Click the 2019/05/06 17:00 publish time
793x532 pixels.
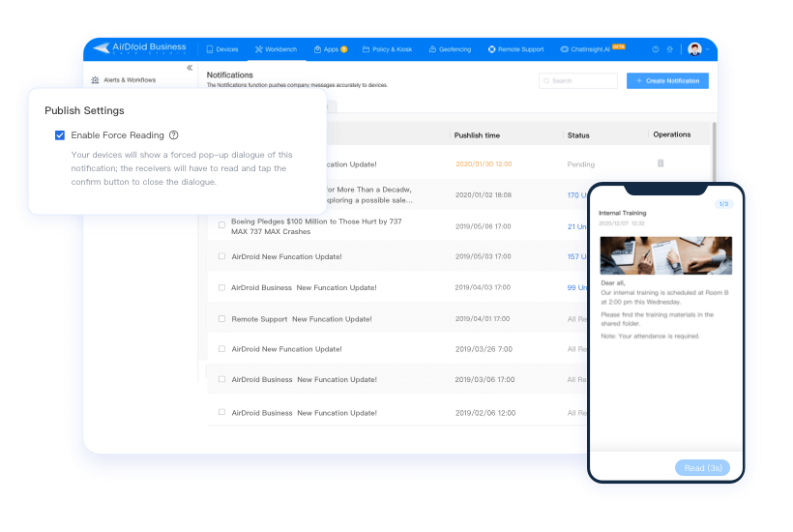click(483, 226)
